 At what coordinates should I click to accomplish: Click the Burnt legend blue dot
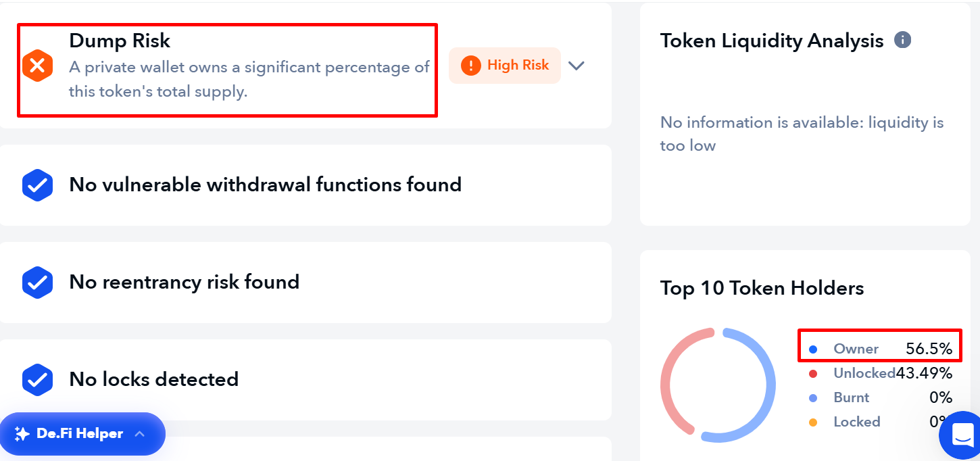click(813, 398)
